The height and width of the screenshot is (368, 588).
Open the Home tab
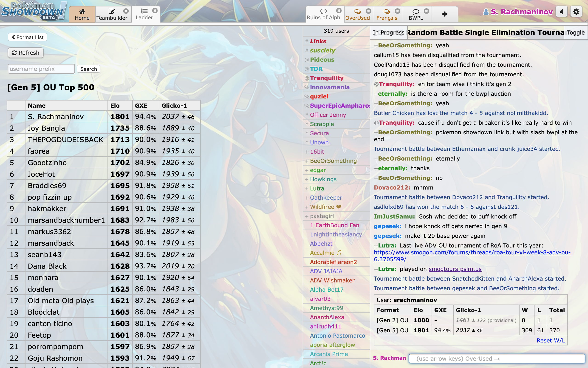82,14
